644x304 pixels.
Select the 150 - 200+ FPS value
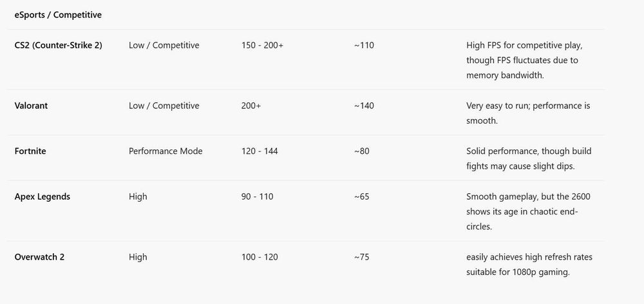point(262,45)
